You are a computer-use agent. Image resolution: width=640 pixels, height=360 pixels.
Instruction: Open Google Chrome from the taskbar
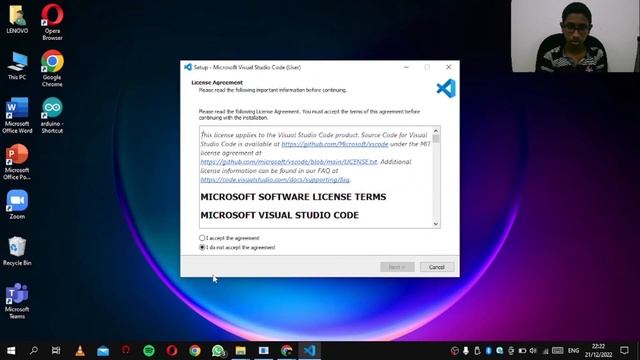coord(195,351)
